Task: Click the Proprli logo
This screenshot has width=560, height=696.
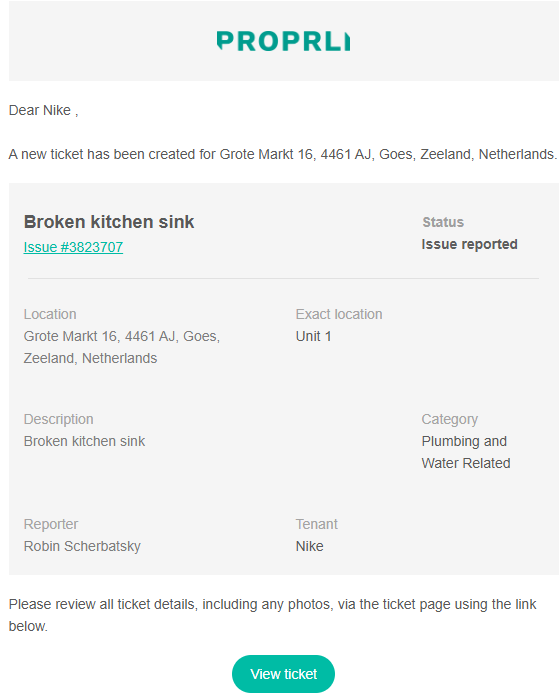Action: click(x=283, y=41)
